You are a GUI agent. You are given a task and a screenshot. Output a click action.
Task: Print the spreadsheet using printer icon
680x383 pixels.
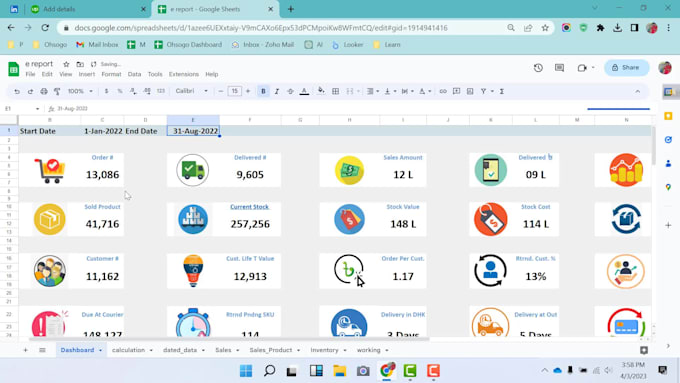click(44, 92)
